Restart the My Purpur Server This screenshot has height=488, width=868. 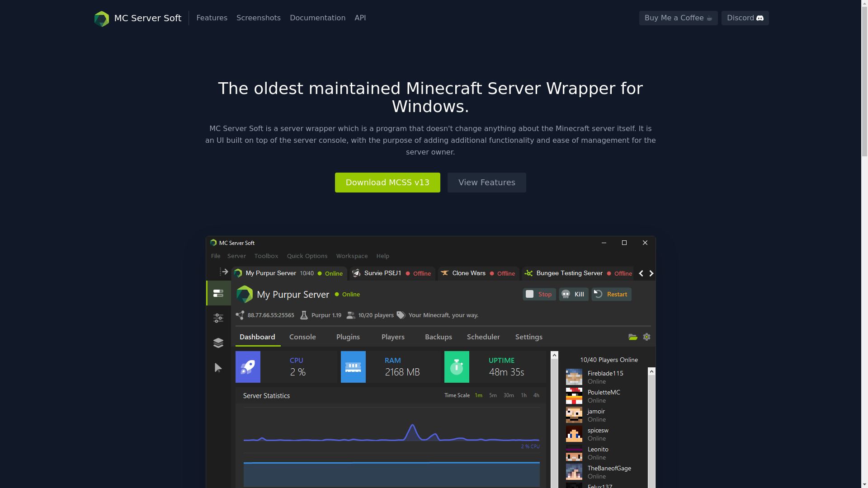612,294
